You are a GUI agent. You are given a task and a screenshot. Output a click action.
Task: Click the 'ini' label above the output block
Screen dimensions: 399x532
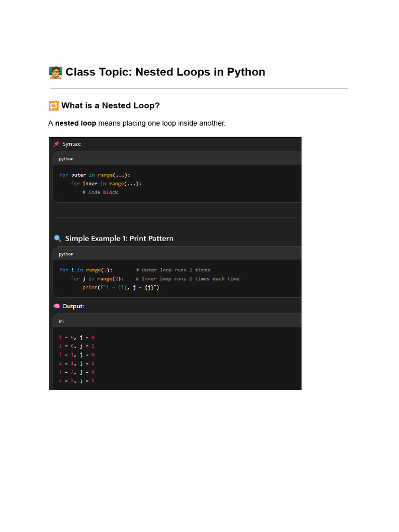pos(61,321)
